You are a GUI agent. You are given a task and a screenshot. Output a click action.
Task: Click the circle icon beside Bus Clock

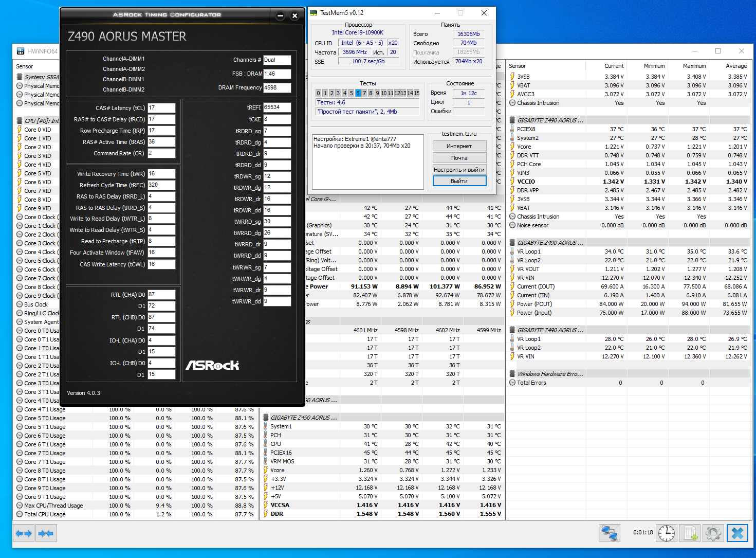coord(20,304)
